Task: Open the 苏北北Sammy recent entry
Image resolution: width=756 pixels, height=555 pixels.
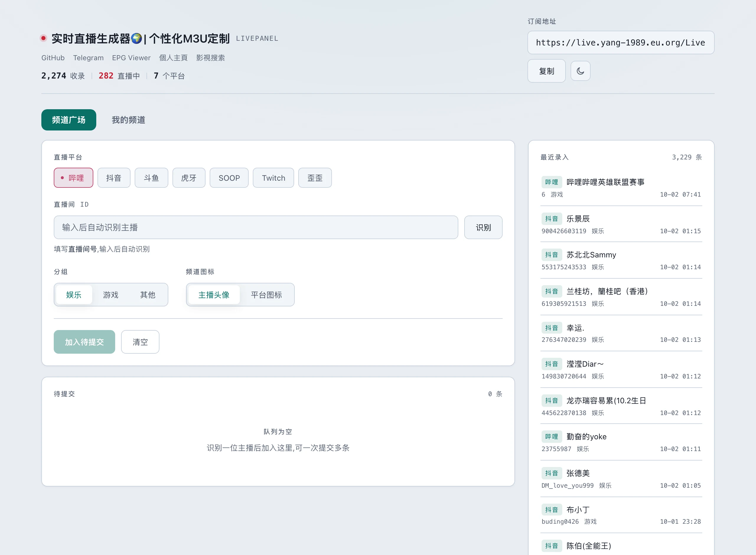Action: tap(621, 261)
